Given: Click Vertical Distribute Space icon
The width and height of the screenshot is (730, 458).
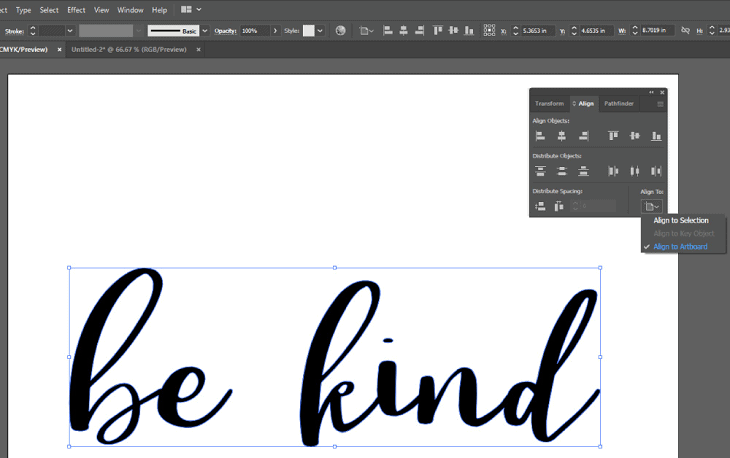Looking at the screenshot, I should (x=540, y=206).
